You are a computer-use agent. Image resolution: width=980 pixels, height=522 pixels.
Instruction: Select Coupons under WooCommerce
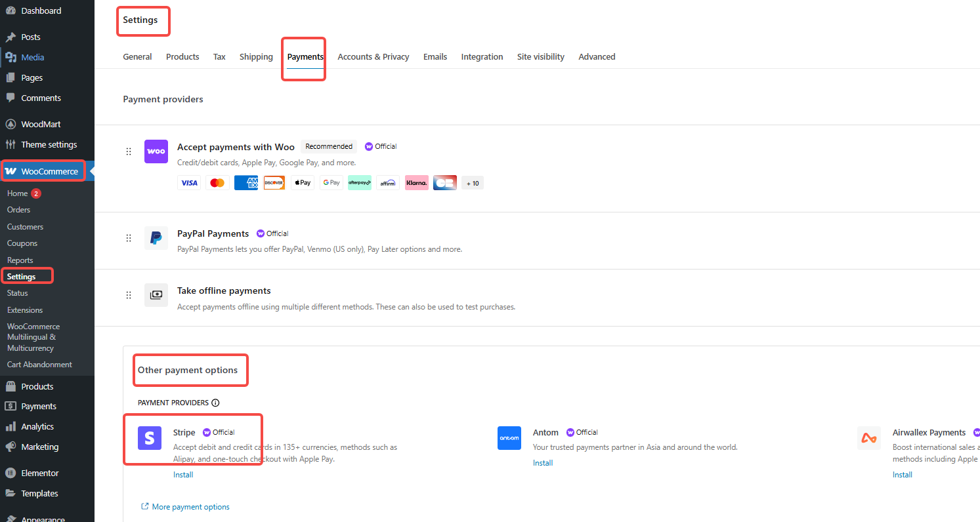pyautogui.click(x=22, y=243)
